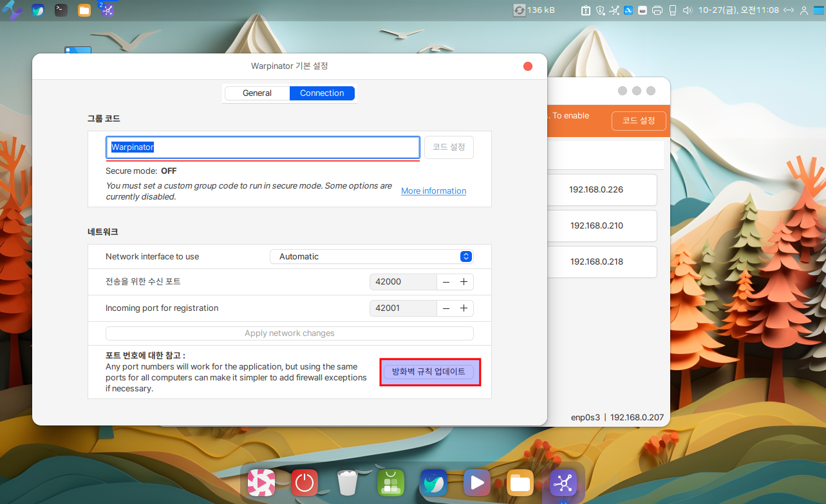This screenshot has width=826, height=504.
Task: Decrease the 42000 transfer port with minus
Action: coord(446,282)
